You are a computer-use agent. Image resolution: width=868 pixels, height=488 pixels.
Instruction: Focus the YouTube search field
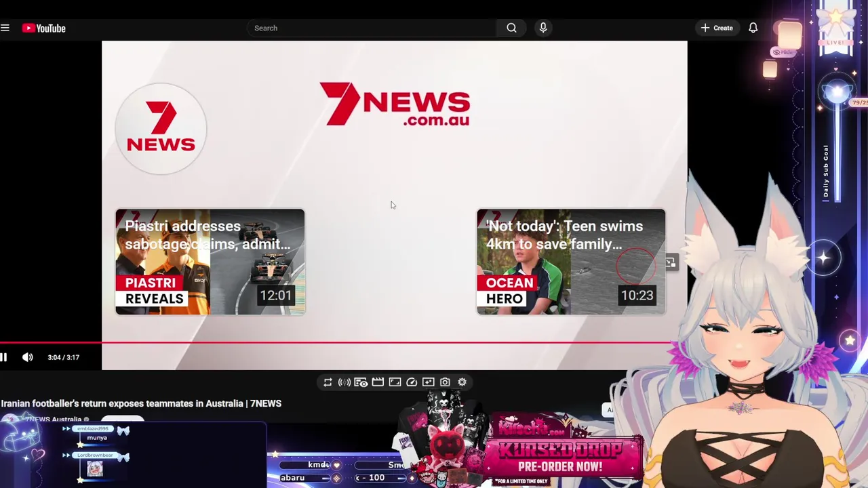pyautogui.click(x=372, y=28)
